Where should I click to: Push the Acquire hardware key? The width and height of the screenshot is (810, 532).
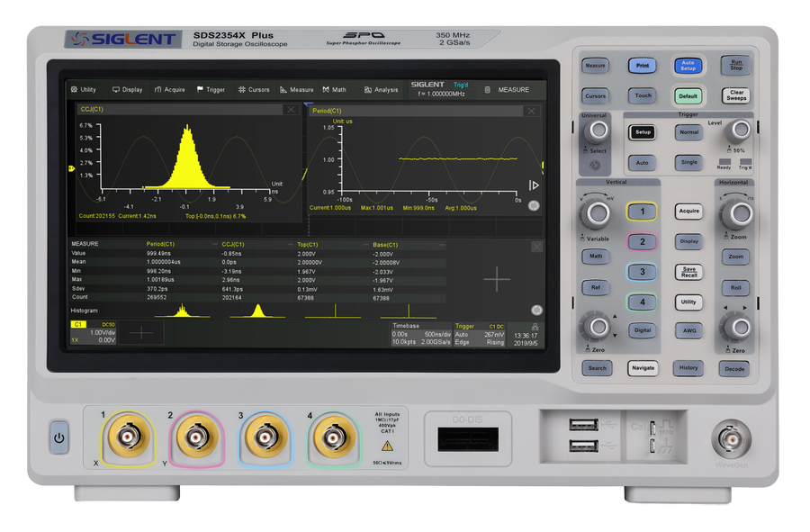(x=689, y=212)
